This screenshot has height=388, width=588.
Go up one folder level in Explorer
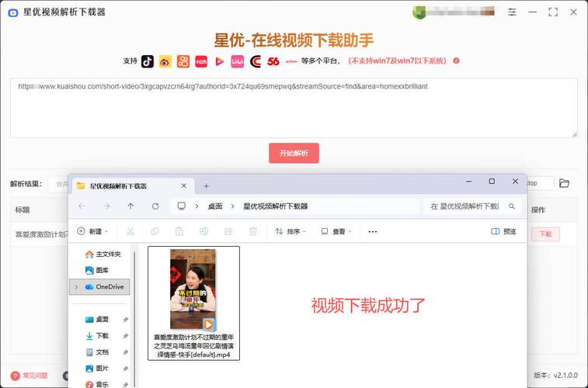coord(130,206)
